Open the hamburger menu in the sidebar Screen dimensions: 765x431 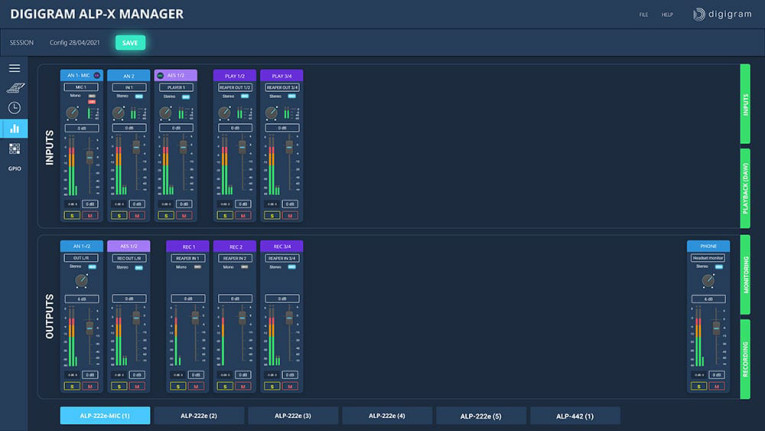pyautogui.click(x=14, y=68)
